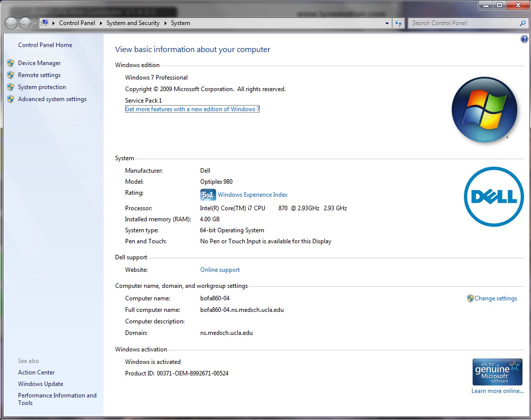Click the computer icon in address bar
Screen dimensions: 531x420
pos(45,23)
